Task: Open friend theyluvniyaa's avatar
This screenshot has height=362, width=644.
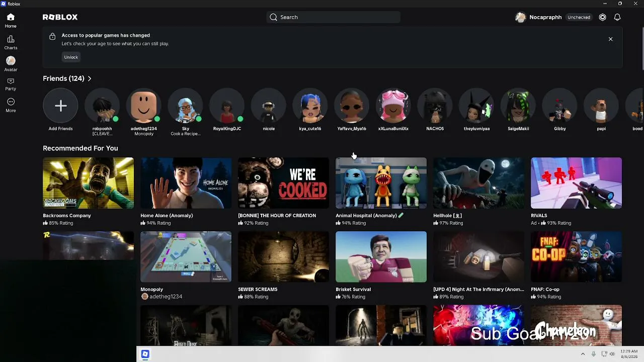Action: tap(476, 106)
